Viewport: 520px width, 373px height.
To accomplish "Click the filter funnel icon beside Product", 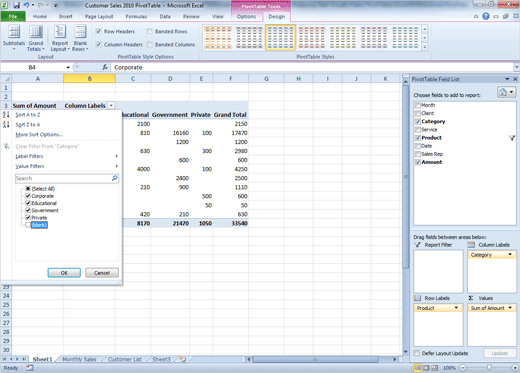I will coord(512,138).
